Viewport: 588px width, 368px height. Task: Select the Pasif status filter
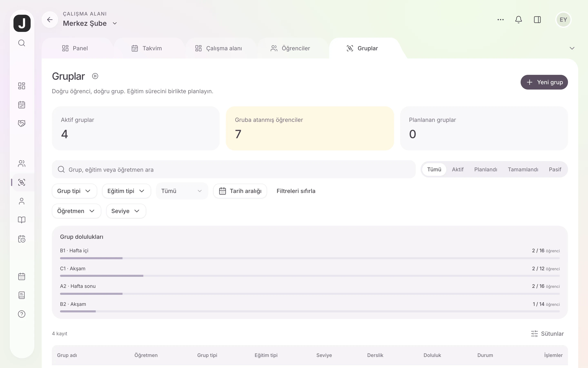[x=555, y=169]
